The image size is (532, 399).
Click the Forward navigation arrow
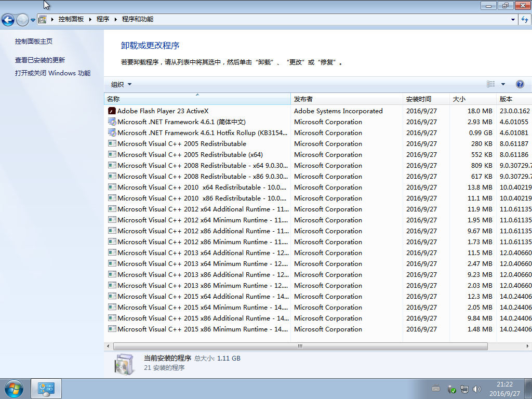22,20
